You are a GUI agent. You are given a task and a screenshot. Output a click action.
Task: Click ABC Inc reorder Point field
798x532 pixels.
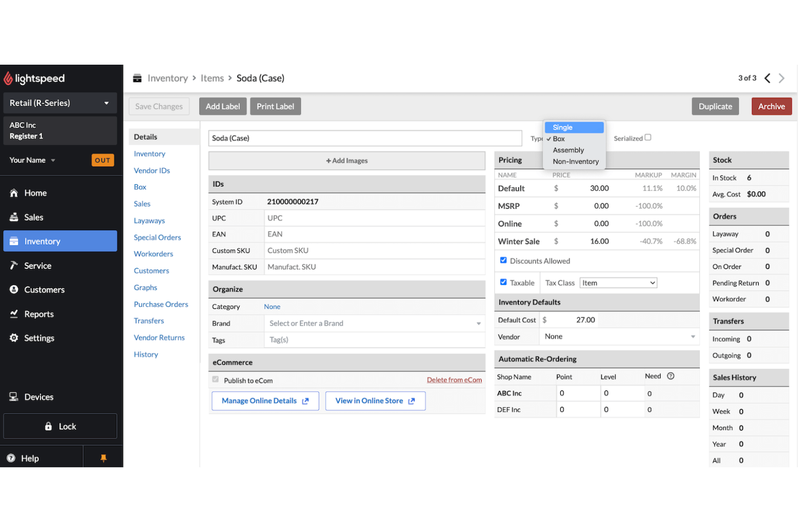(578, 393)
